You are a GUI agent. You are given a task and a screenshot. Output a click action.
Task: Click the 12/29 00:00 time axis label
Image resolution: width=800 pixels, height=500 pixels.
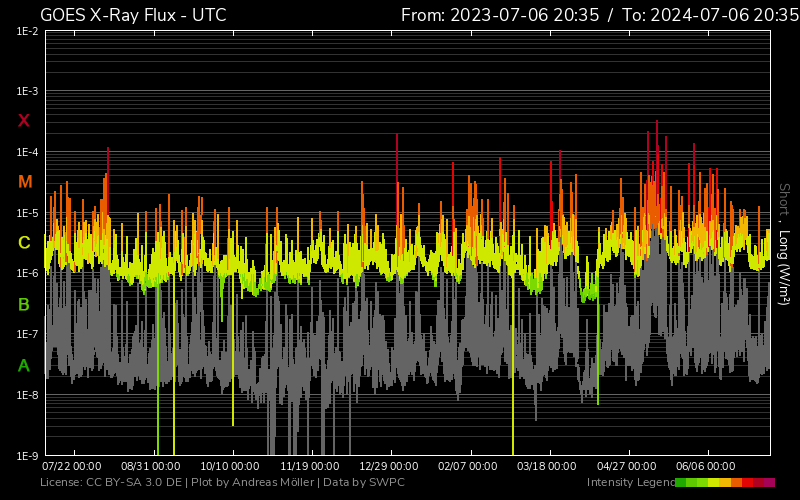pos(389,466)
